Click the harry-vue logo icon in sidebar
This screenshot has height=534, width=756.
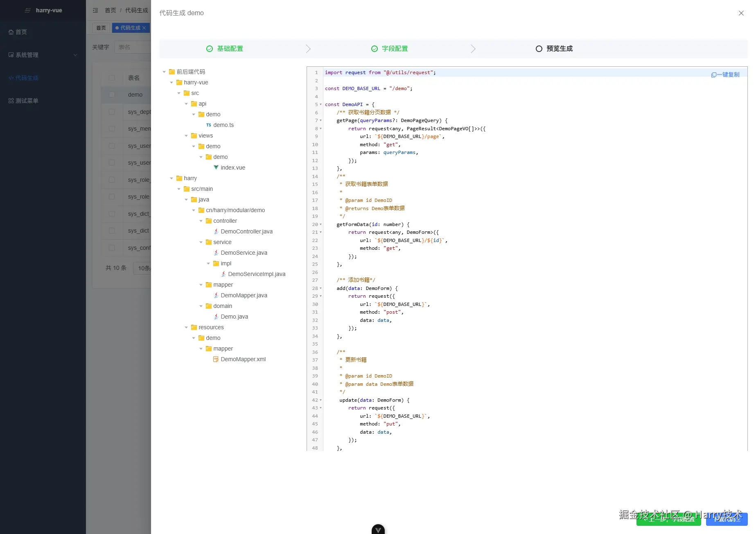click(x=27, y=10)
